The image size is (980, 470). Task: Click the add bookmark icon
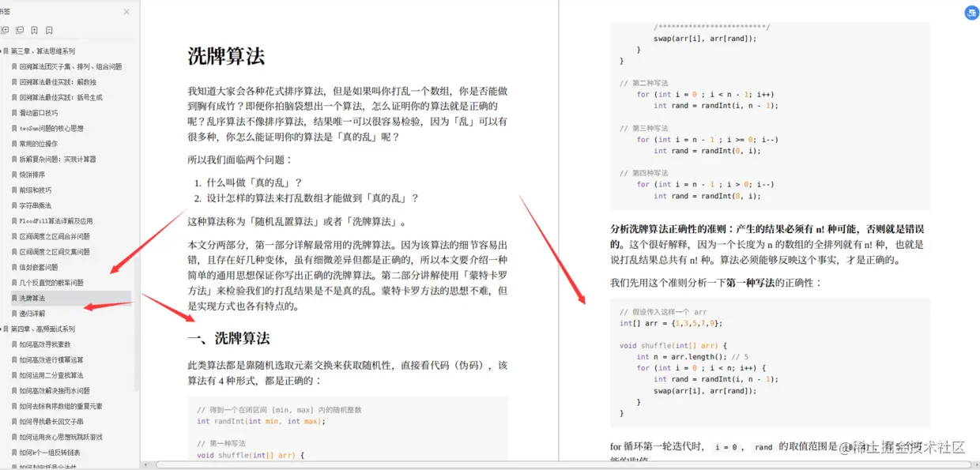pos(34,31)
